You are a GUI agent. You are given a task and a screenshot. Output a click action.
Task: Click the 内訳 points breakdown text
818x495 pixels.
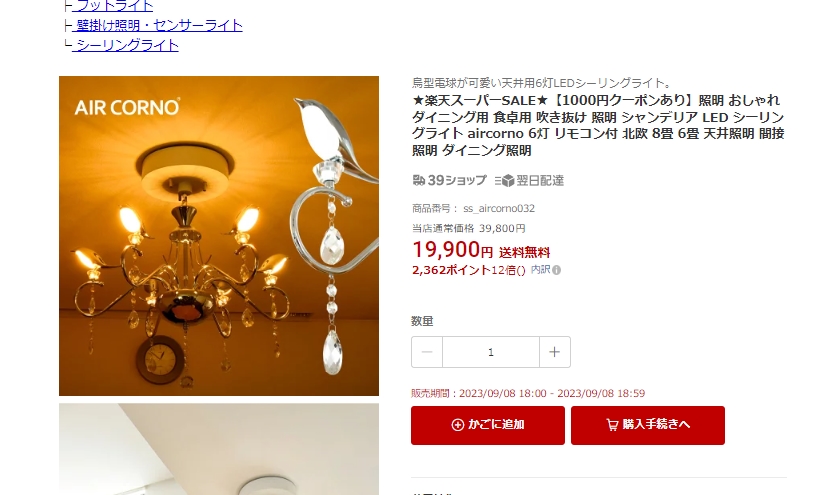[x=540, y=270]
